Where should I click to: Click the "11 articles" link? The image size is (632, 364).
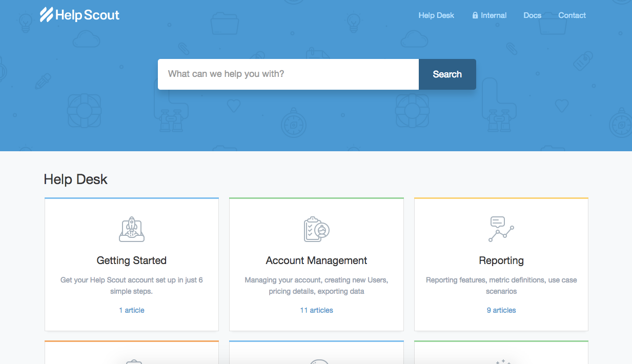pos(316,310)
